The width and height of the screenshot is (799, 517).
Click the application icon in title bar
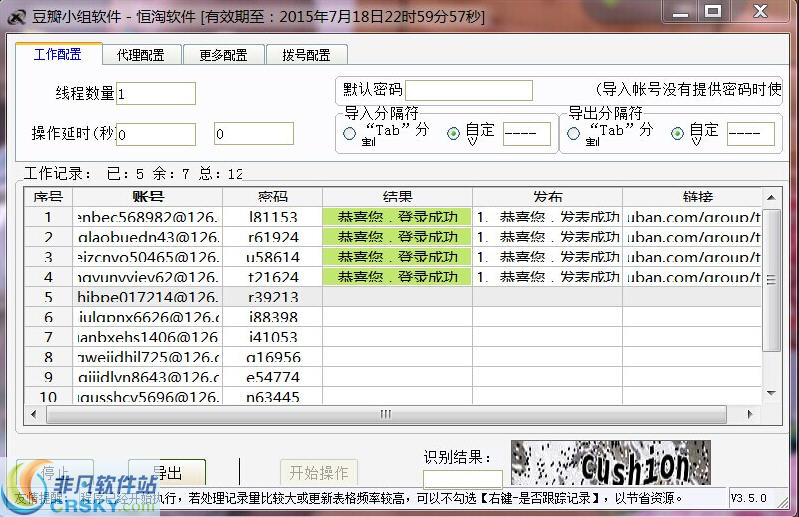(x=17, y=17)
